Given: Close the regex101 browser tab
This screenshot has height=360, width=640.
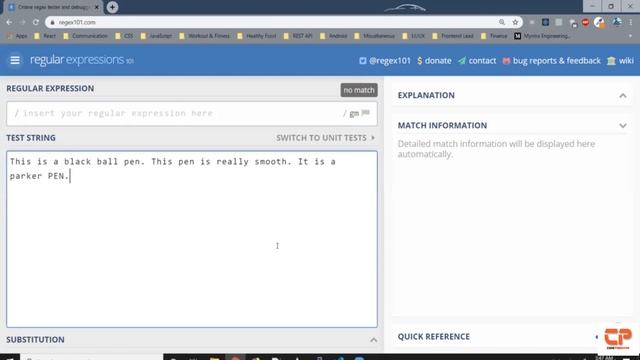Looking at the screenshot, I should tap(97, 7).
